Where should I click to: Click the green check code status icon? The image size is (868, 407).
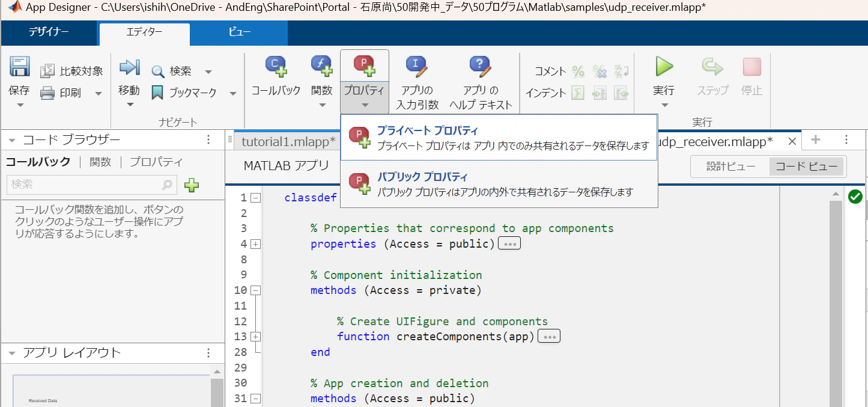point(855,196)
